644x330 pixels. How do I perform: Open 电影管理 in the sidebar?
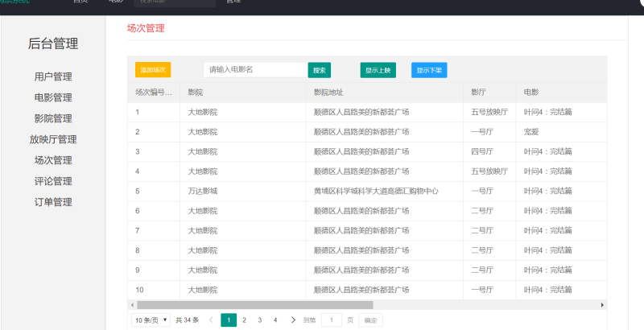click(53, 97)
